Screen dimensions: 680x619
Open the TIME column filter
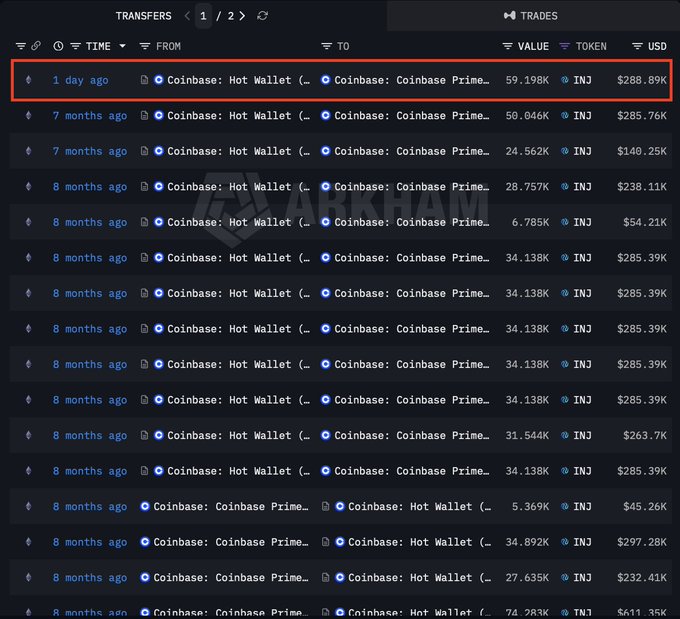click(x=75, y=46)
